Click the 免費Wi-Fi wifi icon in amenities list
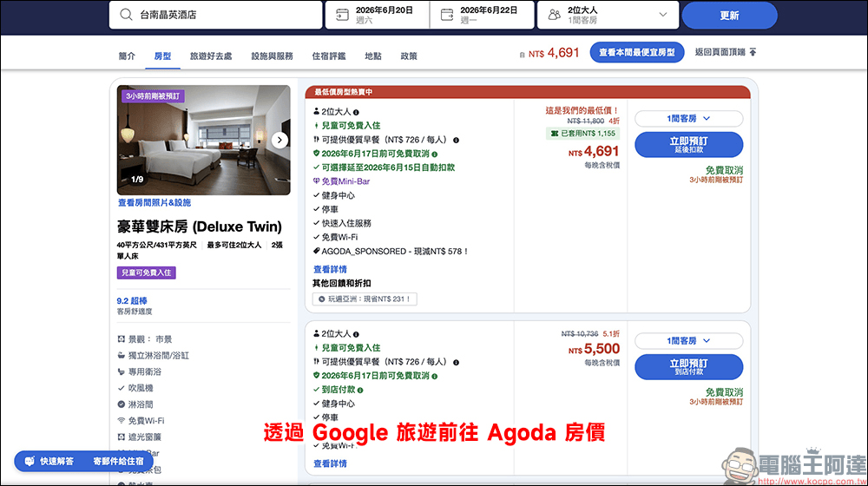868x486 pixels. click(x=122, y=421)
